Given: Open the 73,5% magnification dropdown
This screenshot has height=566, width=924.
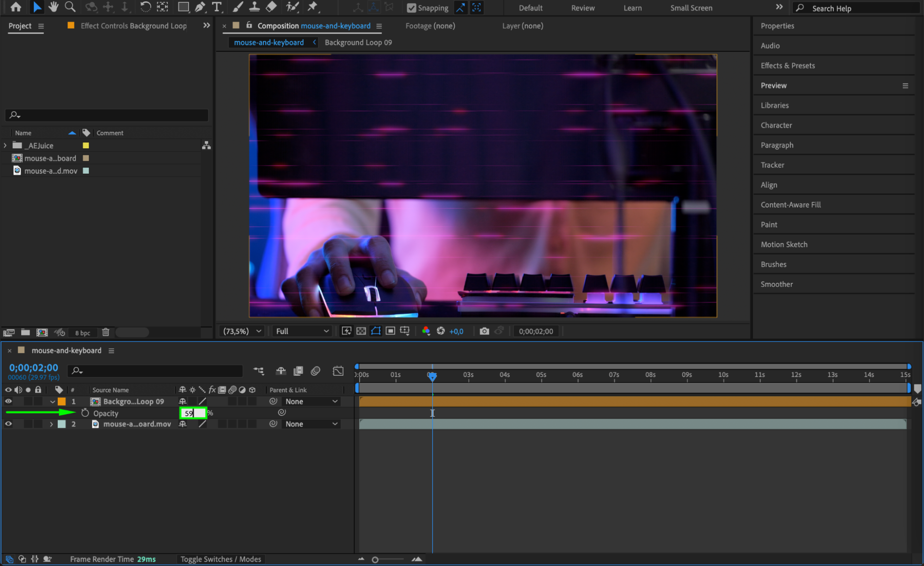Looking at the screenshot, I should click(x=242, y=331).
